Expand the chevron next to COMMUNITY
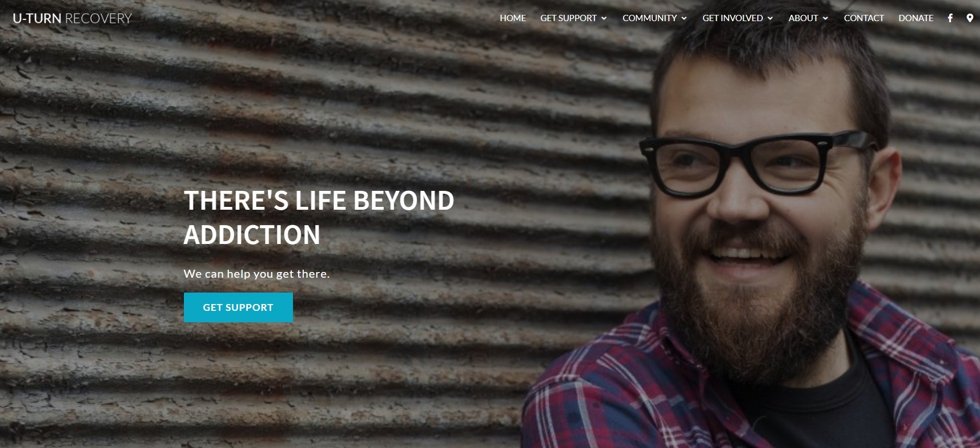 [x=684, y=18]
